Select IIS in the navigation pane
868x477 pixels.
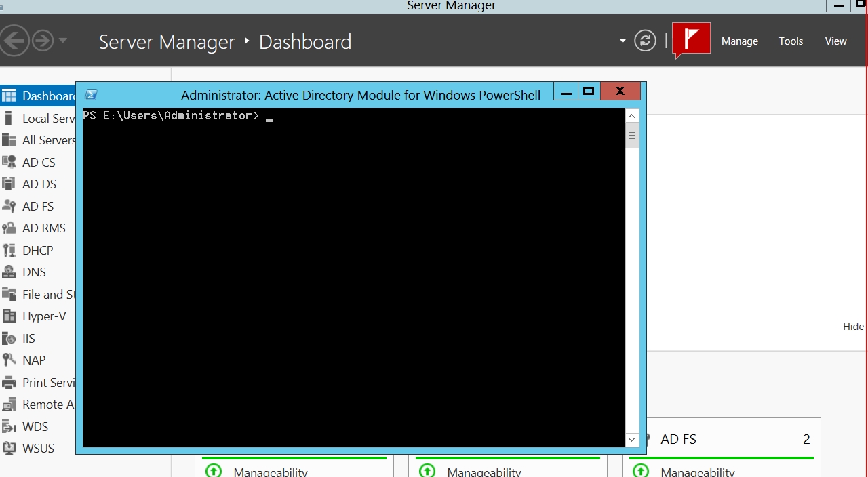pos(28,338)
